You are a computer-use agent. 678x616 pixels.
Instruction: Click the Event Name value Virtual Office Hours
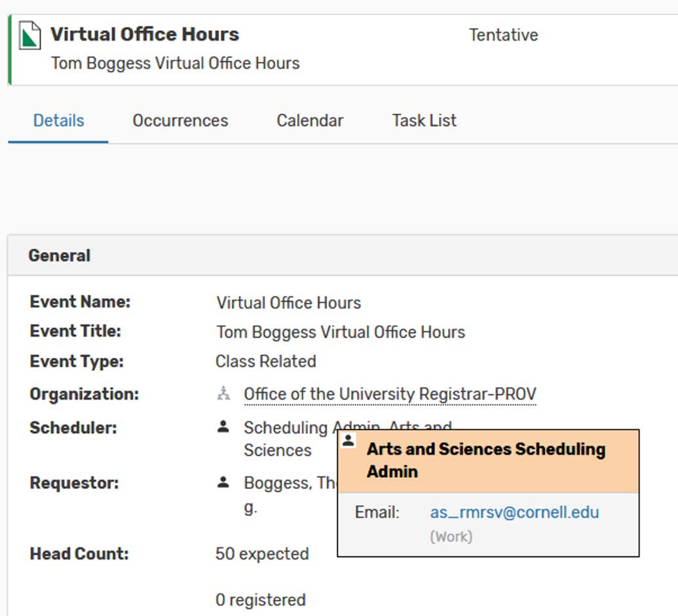[x=288, y=302]
